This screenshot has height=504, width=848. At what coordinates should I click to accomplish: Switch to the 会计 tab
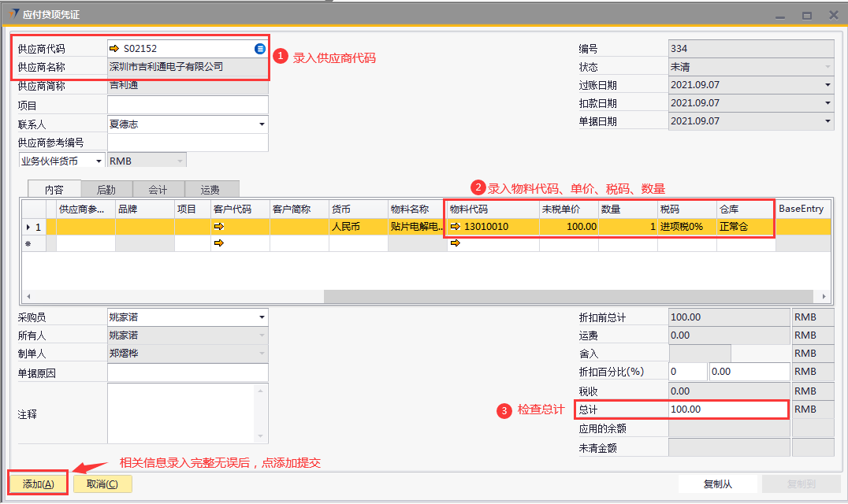(158, 189)
